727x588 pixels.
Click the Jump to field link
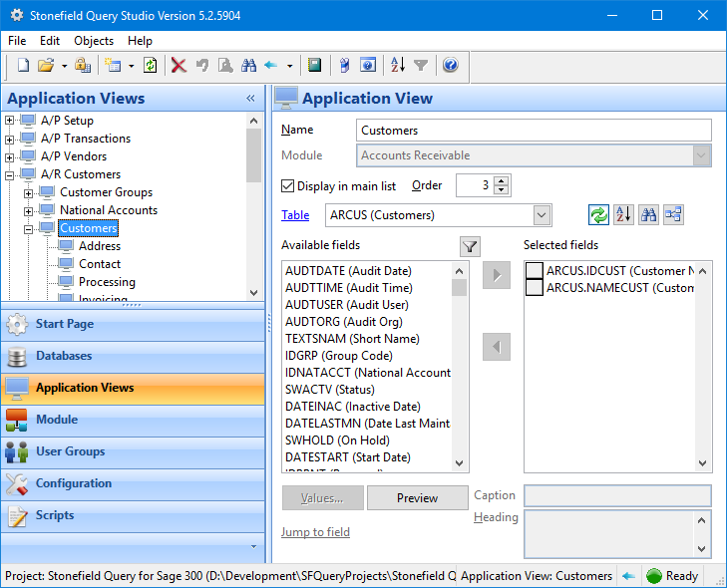click(315, 532)
